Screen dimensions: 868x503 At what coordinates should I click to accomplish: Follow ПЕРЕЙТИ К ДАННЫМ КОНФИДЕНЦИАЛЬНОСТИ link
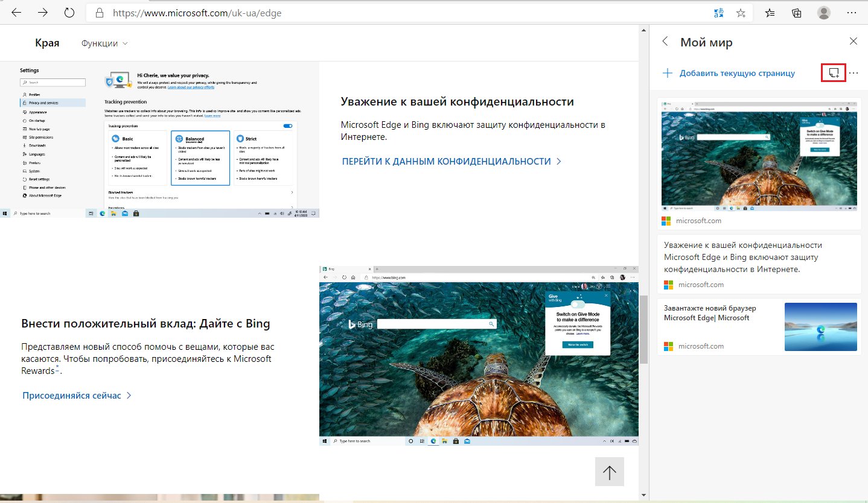coord(452,162)
